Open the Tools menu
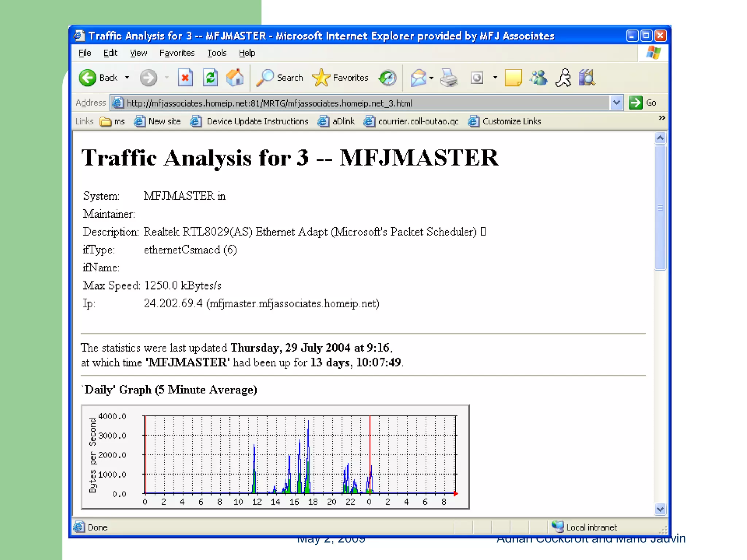 (217, 53)
